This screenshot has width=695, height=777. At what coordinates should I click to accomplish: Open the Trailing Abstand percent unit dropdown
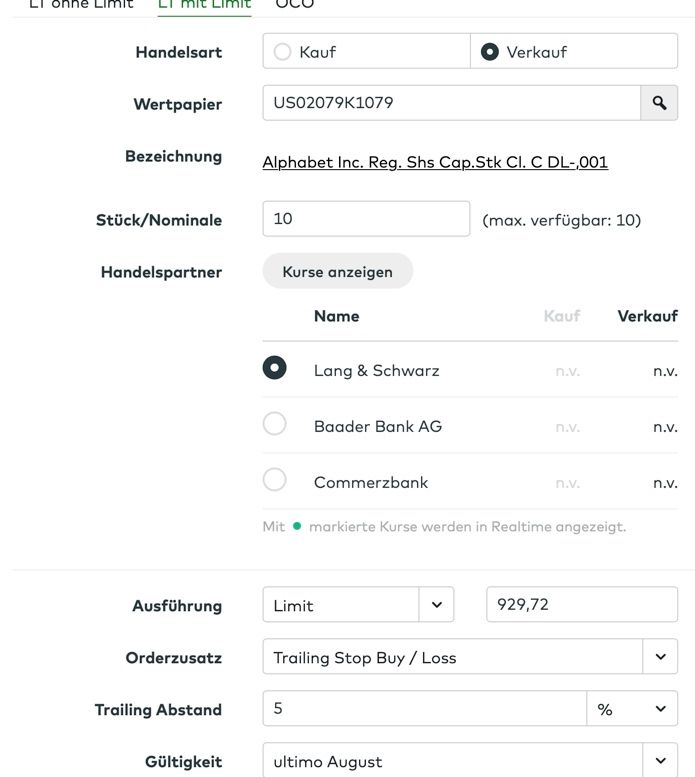point(631,709)
